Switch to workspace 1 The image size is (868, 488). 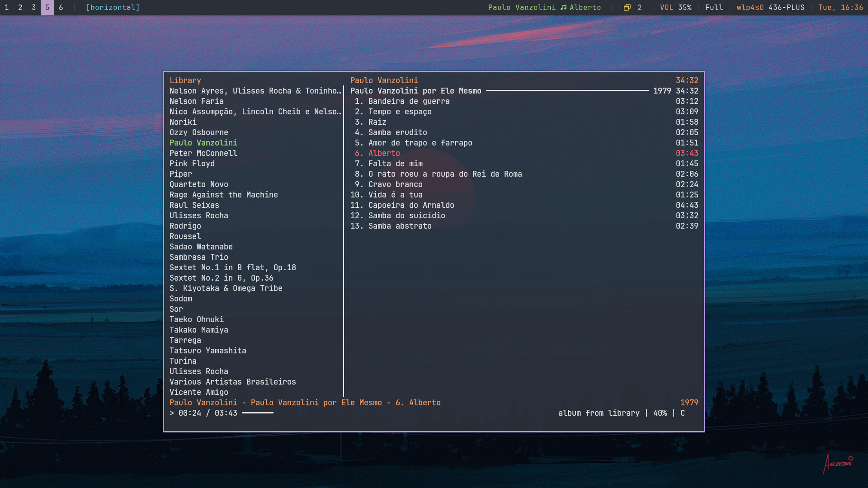[7, 7]
